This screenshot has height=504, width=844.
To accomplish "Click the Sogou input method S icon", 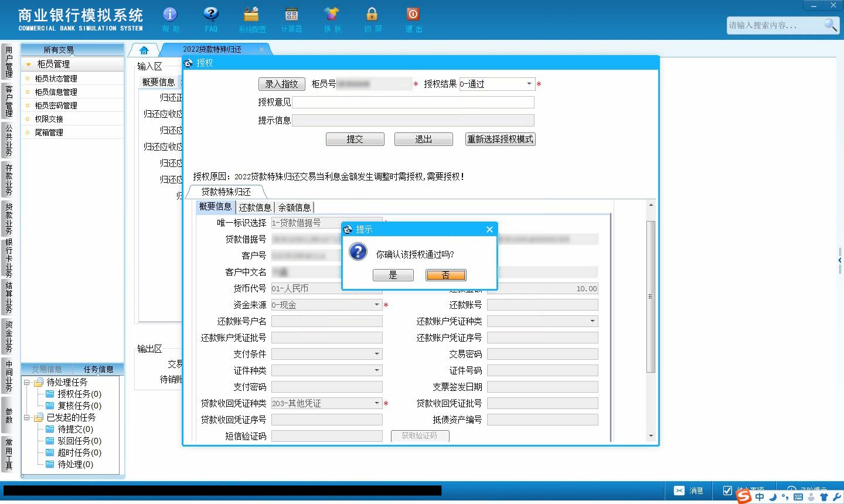I will pyautogui.click(x=744, y=496).
